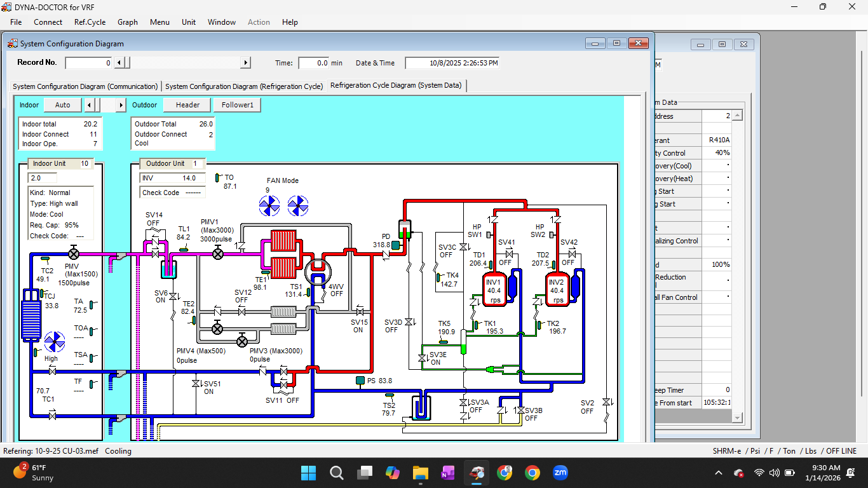Click the Follower1 button
The height and width of the screenshot is (488, 868).
236,104
